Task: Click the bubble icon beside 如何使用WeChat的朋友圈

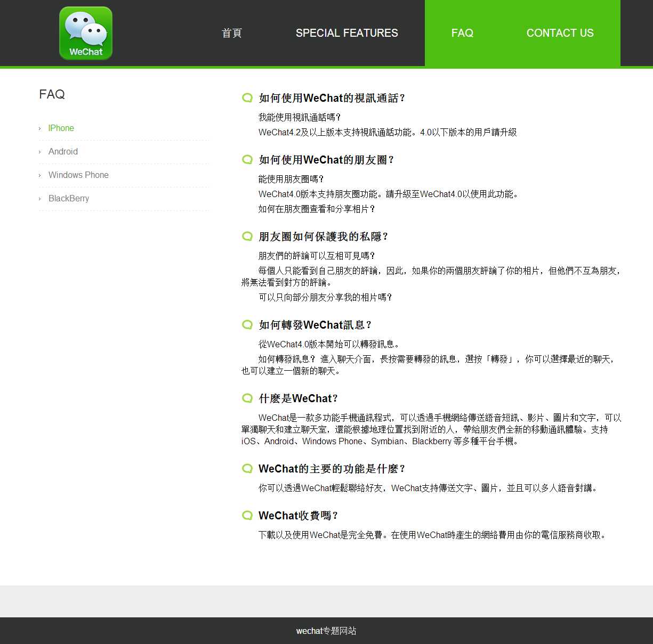Action: pyautogui.click(x=247, y=160)
